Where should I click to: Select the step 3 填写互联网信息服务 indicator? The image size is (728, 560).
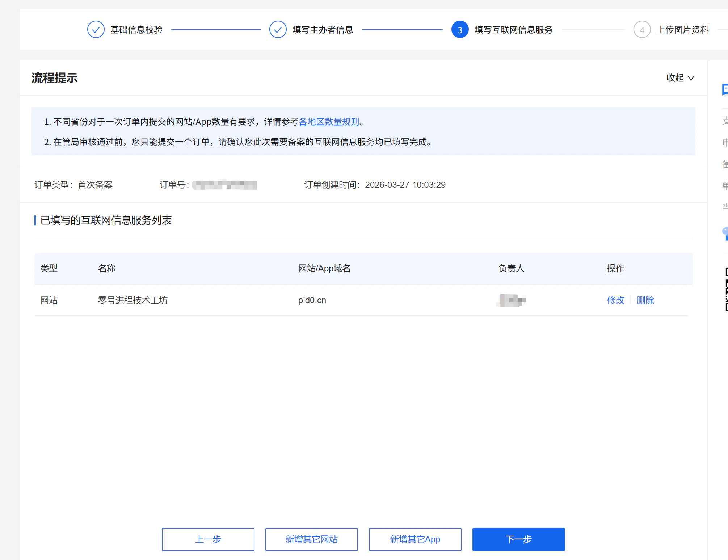click(460, 30)
